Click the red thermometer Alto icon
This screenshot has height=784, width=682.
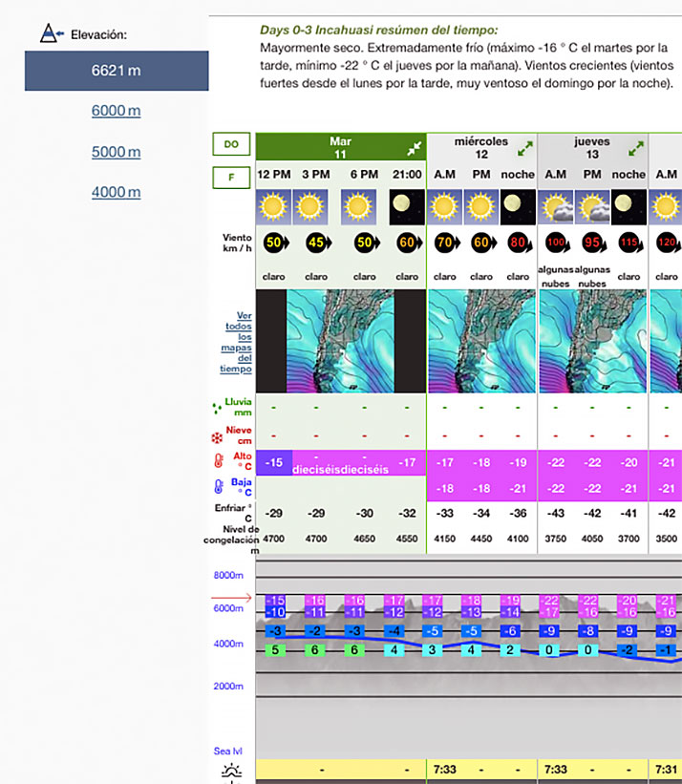tap(217, 462)
